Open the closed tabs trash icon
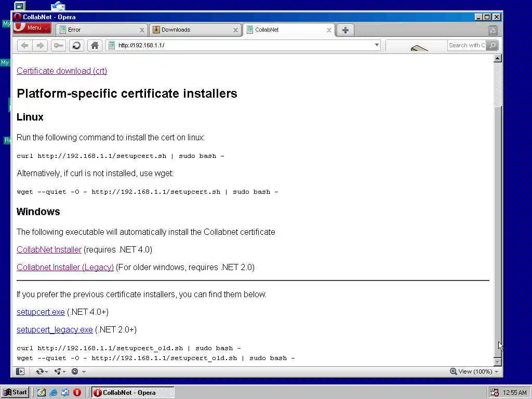532x399 pixels. pos(493,31)
